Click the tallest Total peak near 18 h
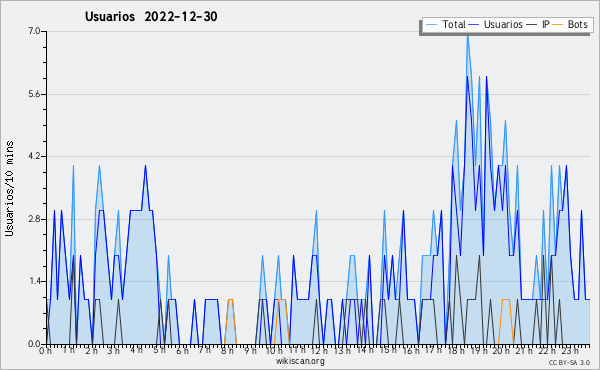 [x=468, y=36]
